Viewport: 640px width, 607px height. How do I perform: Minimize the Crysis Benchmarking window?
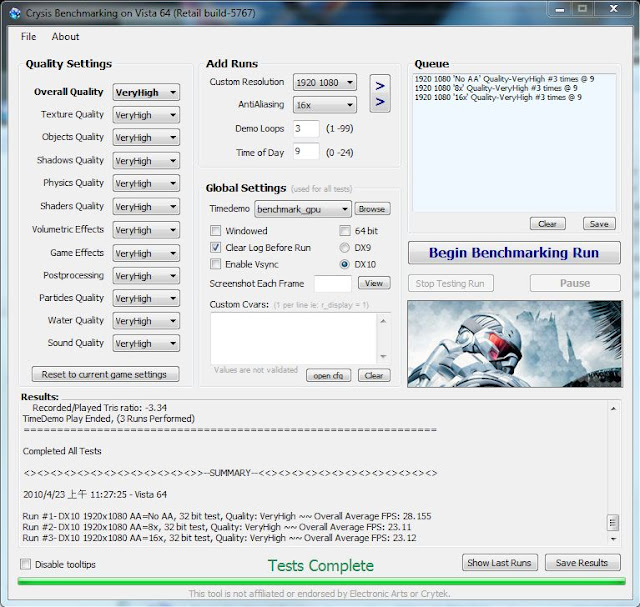(560, 9)
